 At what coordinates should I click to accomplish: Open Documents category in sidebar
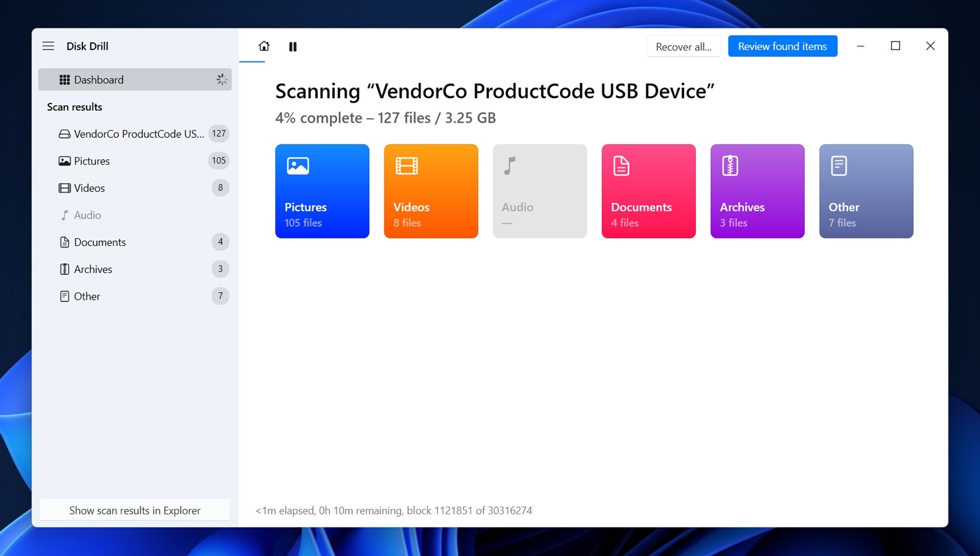(x=100, y=242)
